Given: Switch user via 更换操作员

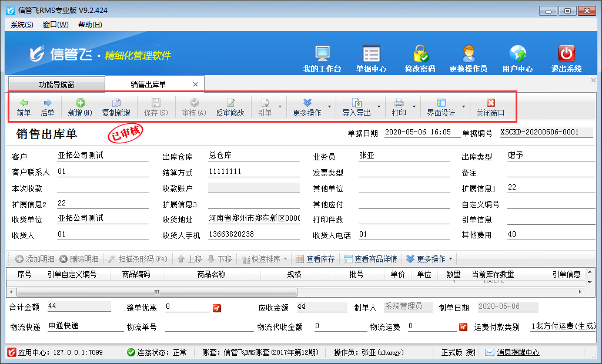Looking at the screenshot, I should point(468,59).
